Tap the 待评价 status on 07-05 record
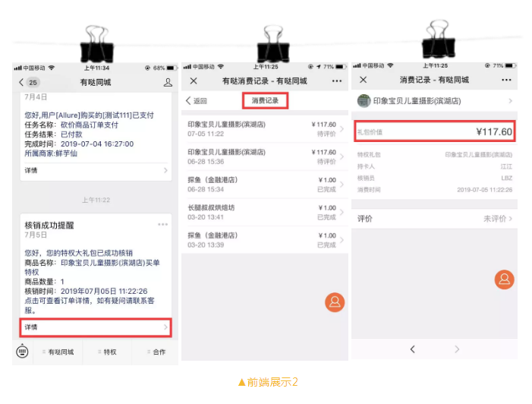 326,134
